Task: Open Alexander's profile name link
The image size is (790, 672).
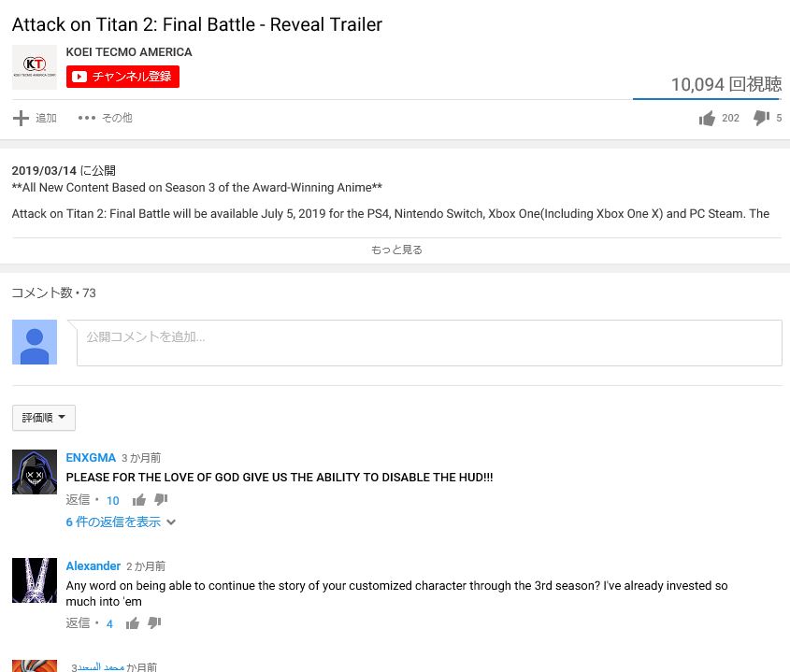Action: click(93, 565)
